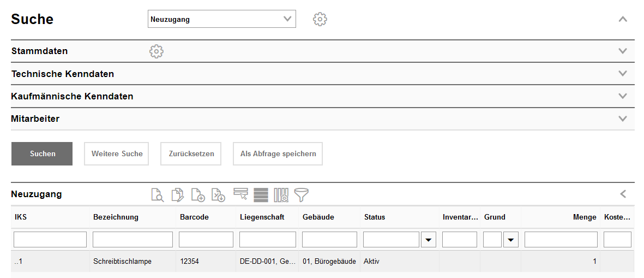Click the edit record pencil icon
The width and height of the screenshot is (644, 278).
[x=177, y=195]
